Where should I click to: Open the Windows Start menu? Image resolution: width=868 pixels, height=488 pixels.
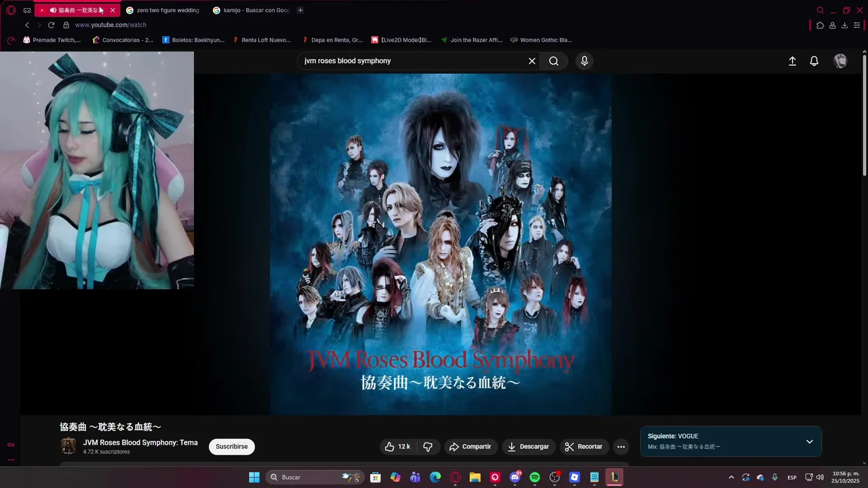point(254,477)
